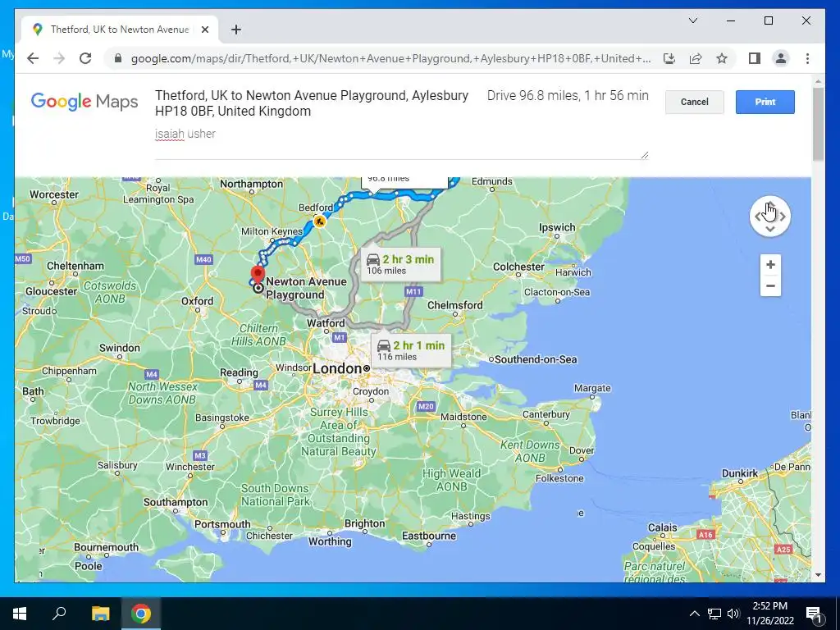Select the 2 hr 1 min 116 miles route
Viewport: 840px width, 630px height.
click(x=411, y=350)
